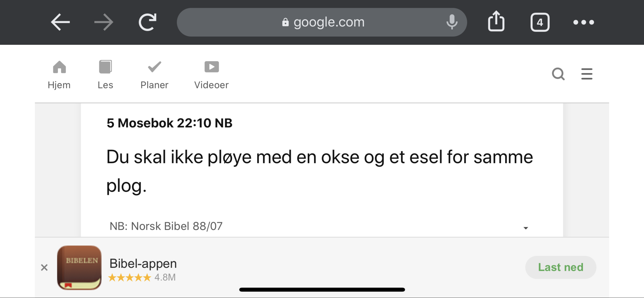The height and width of the screenshot is (298, 644).
Task: Tap the google.com address bar
Action: pos(322,22)
